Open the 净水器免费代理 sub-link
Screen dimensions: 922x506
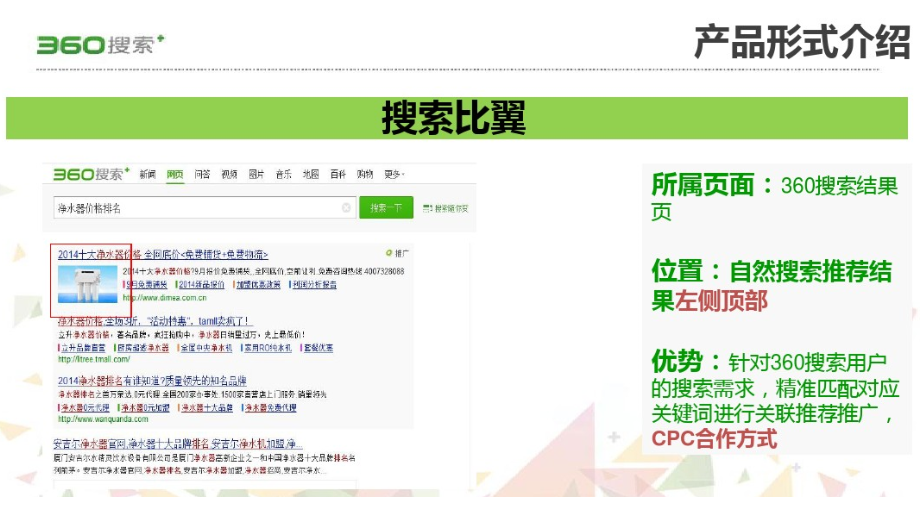(x=269, y=408)
